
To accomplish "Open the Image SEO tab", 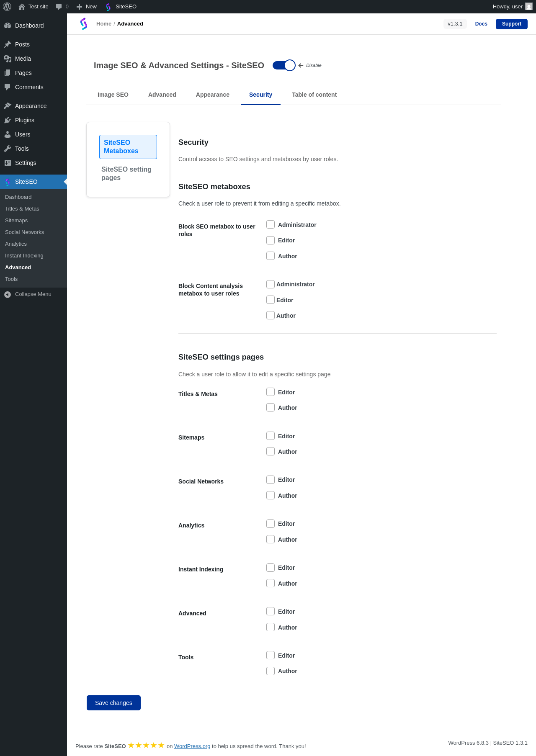I will tap(113, 95).
